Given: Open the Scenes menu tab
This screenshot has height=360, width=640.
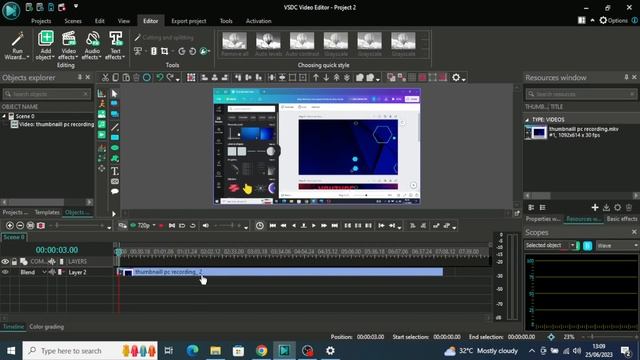Looking at the screenshot, I should (73, 21).
